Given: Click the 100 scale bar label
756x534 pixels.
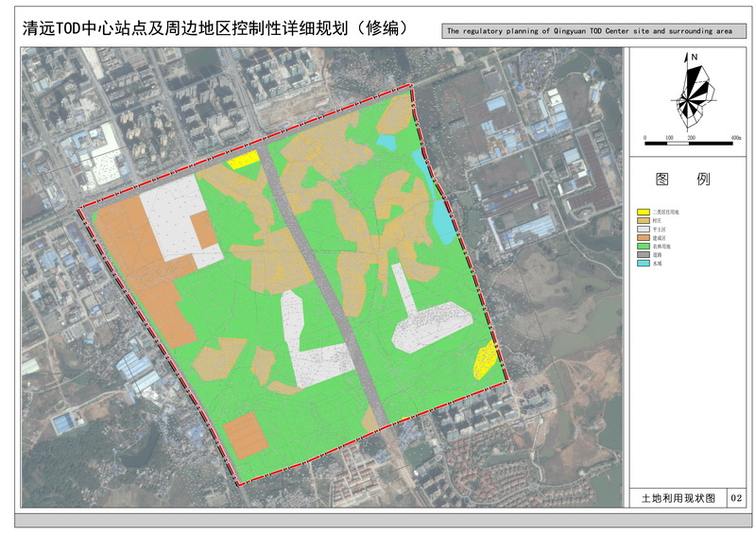Looking at the screenshot, I should coord(669,137).
